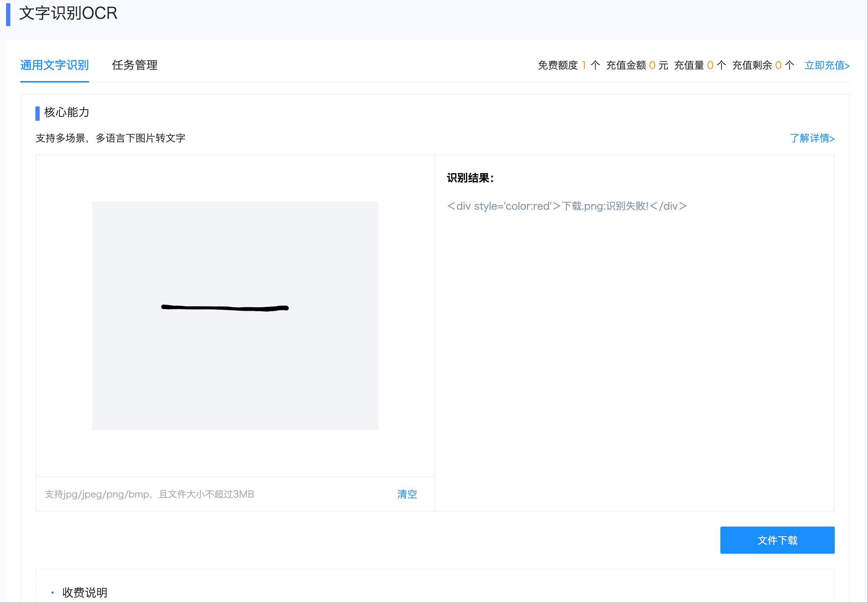Screen dimensions: 868x603
Task: Switch to the 通用文字识别 tab
Action: tap(54, 65)
